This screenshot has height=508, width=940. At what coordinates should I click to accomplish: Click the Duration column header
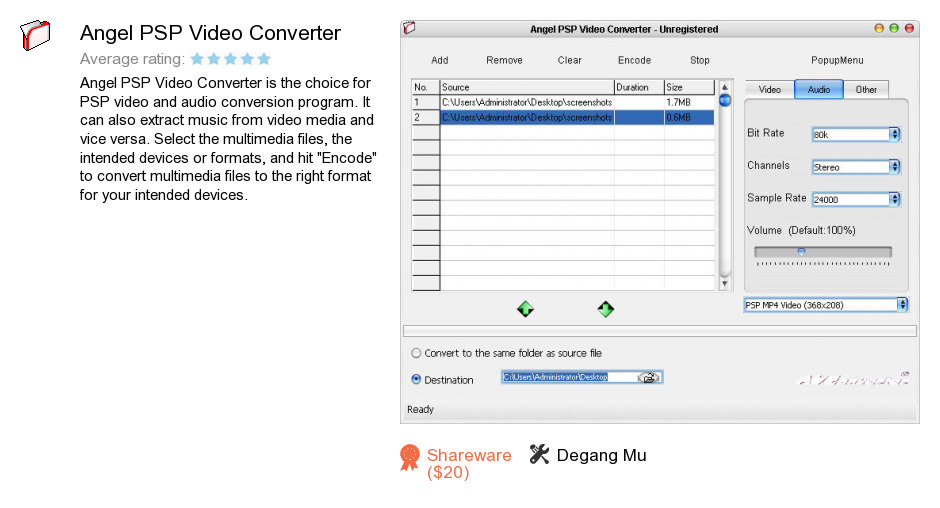click(x=639, y=87)
